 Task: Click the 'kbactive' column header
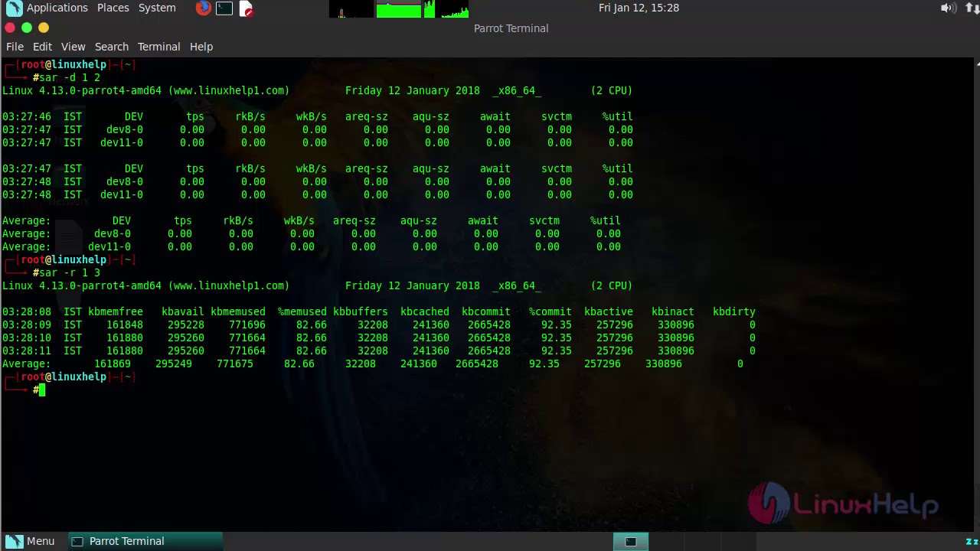pyautogui.click(x=609, y=311)
